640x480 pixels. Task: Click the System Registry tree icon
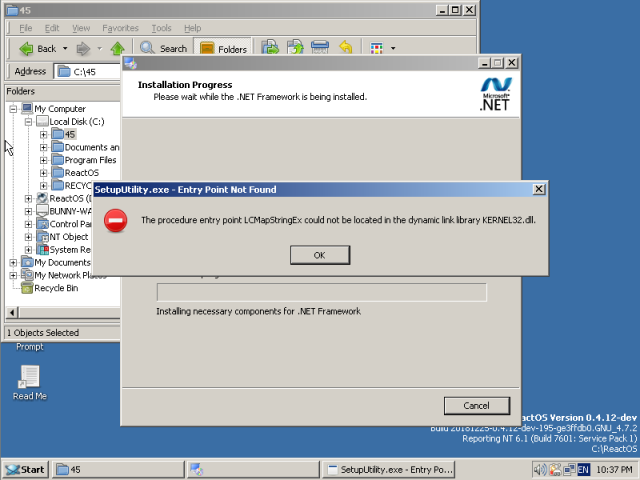click(42, 249)
